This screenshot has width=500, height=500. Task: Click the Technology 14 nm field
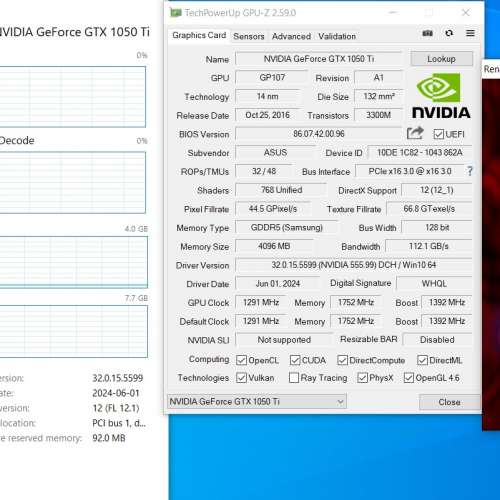268,96
